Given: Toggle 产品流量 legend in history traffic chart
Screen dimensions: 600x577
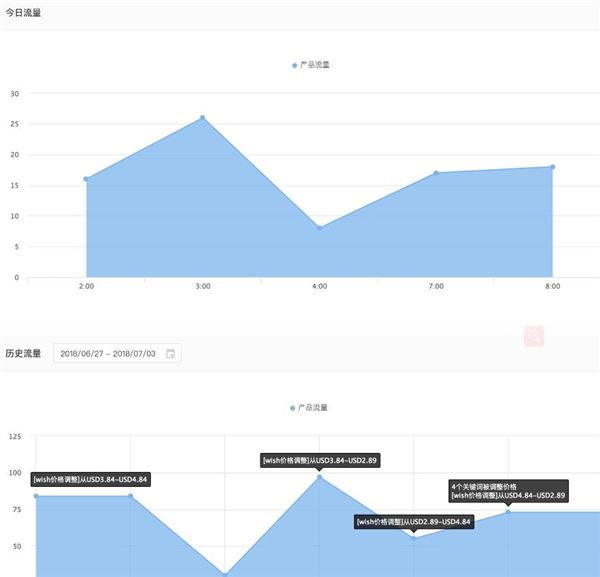Looking at the screenshot, I should [x=309, y=408].
